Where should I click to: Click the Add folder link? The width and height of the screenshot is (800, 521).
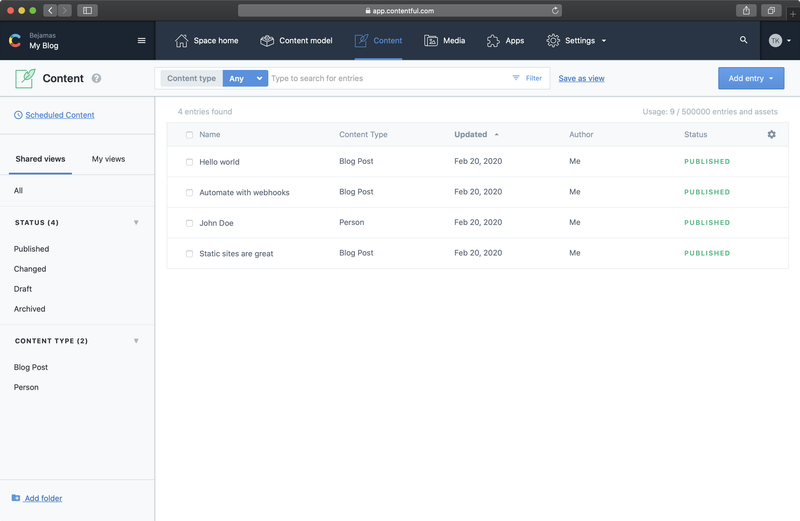click(x=43, y=498)
